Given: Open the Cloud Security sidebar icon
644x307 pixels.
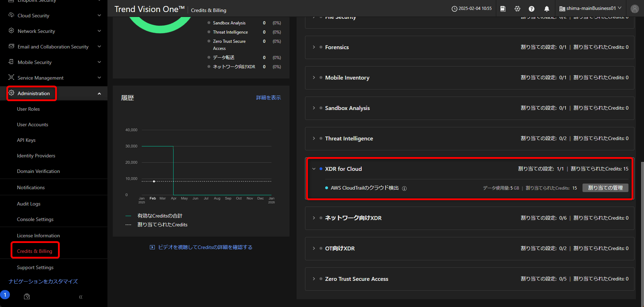Looking at the screenshot, I should tap(11, 15).
